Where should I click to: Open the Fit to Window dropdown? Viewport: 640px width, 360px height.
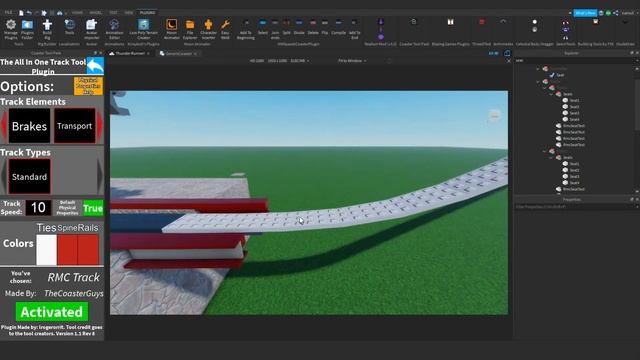coord(352,60)
